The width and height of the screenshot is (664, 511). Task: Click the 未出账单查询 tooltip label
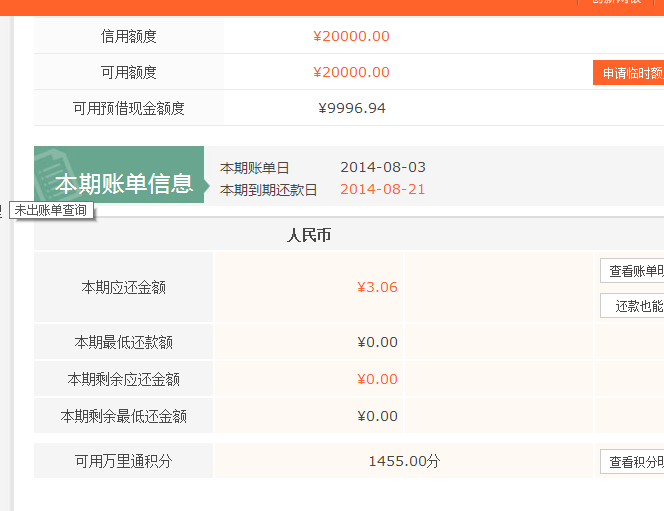pyautogui.click(x=50, y=210)
